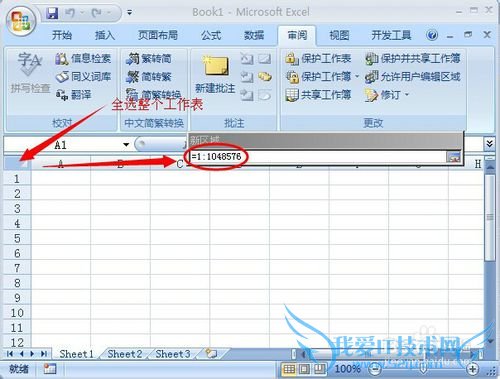Open 简繁转换 conversion dialog
This screenshot has width=500, height=379.
tap(154, 94)
